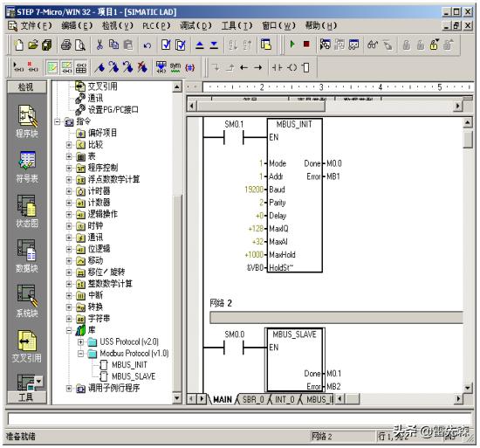This screenshot has width=480, height=448.
Task: Click the M0.0 Done output address
Action: click(334, 163)
